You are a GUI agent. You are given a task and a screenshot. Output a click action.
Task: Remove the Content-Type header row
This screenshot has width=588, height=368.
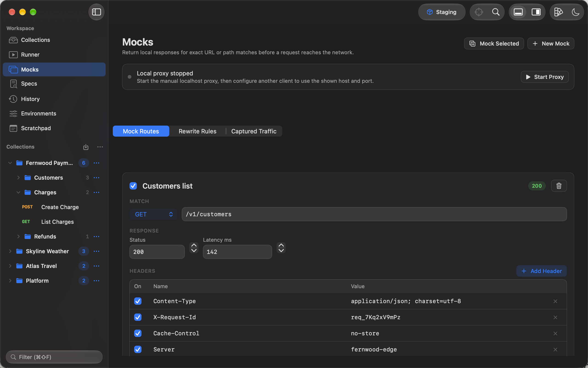click(555, 301)
